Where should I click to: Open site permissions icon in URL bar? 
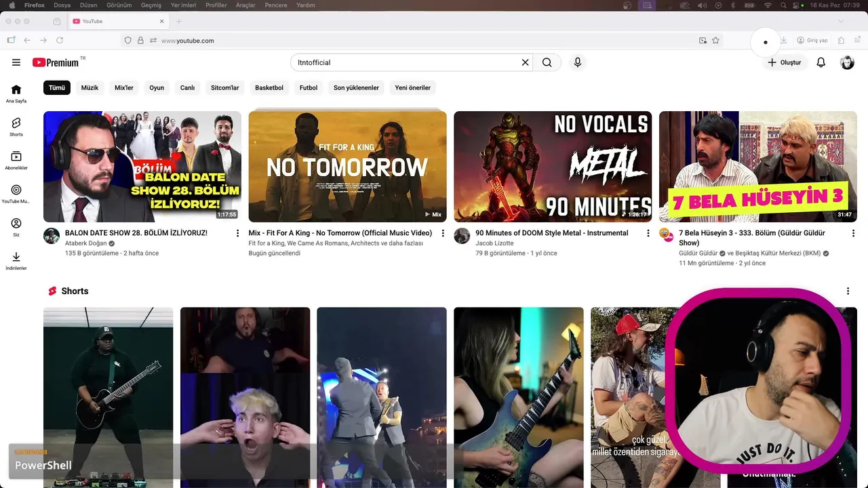(x=153, y=41)
